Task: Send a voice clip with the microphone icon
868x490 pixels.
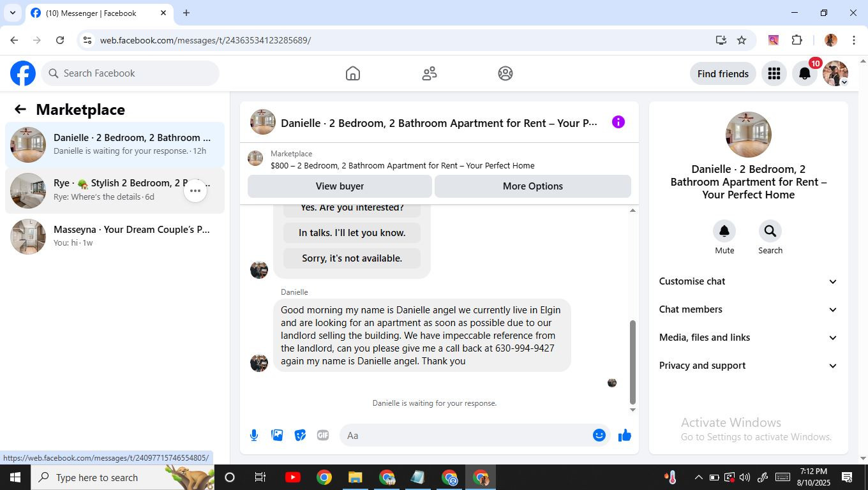Action: tap(254, 435)
